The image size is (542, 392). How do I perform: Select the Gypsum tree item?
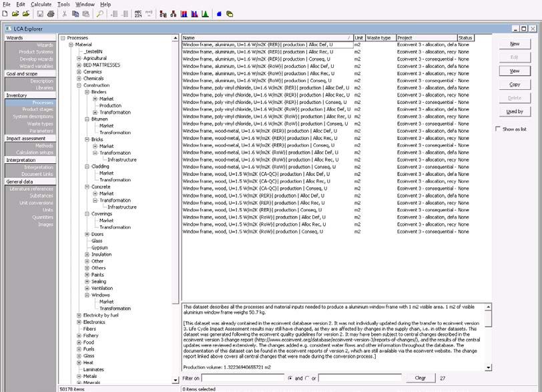(x=99, y=247)
